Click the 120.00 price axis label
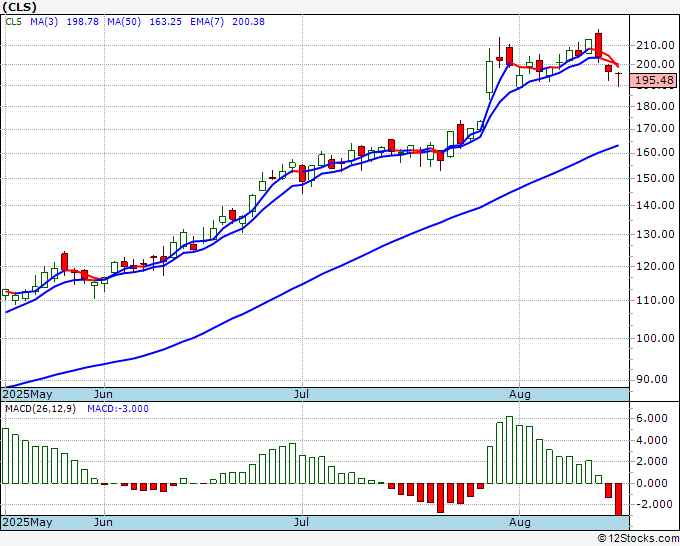The width and height of the screenshot is (680, 546). click(x=655, y=266)
